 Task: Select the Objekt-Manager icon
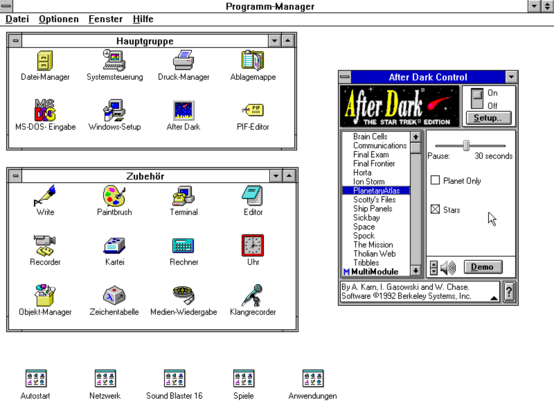[45, 295]
